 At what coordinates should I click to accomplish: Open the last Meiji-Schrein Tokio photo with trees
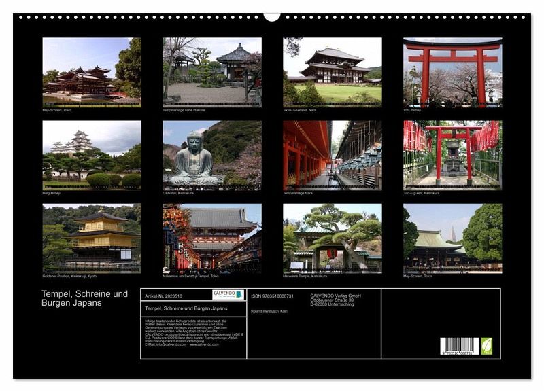pyautogui.click(x=453, y=238)
